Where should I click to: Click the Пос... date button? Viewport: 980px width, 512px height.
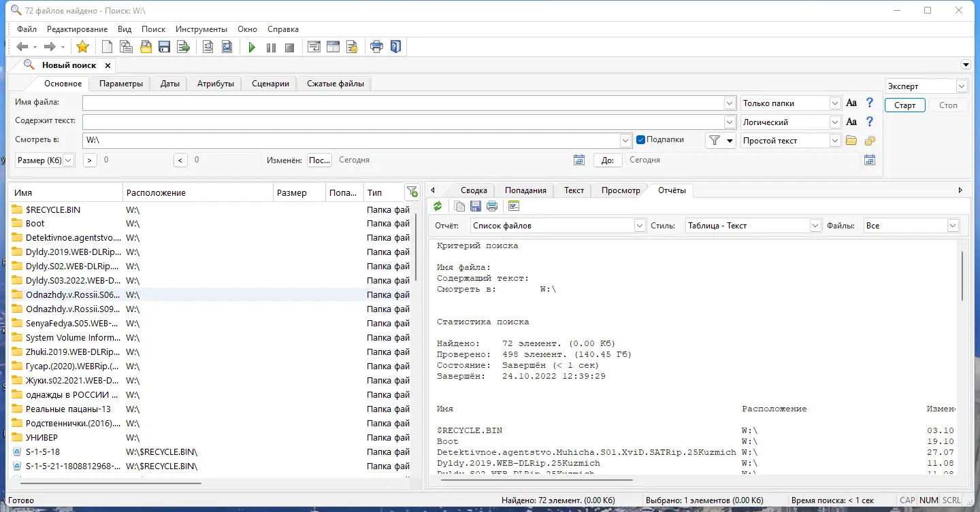click(x=320, y=160)
